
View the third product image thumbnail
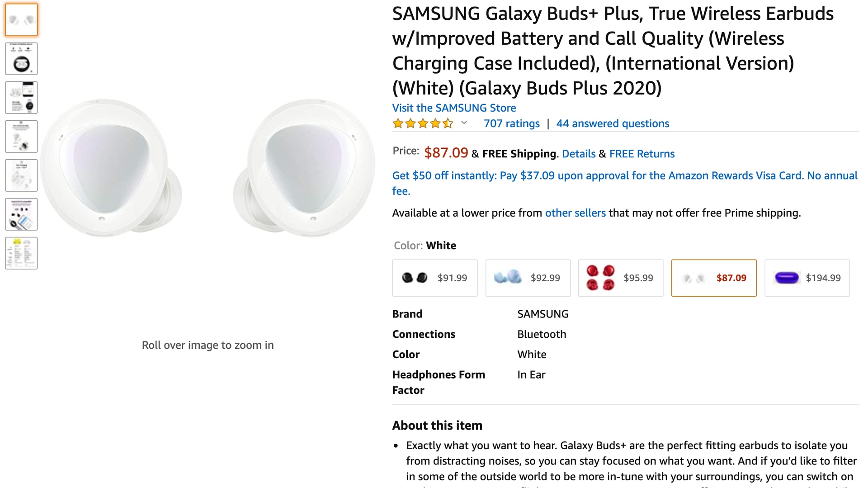[21, 98]
